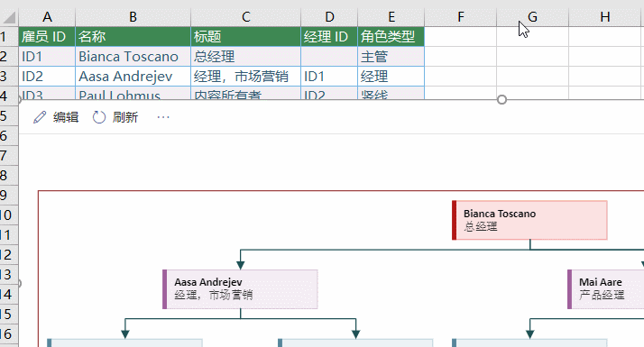Select cell with 经理，市场营销 title
Viewport: 644px width, 347px height.
(x=245, y=77)
